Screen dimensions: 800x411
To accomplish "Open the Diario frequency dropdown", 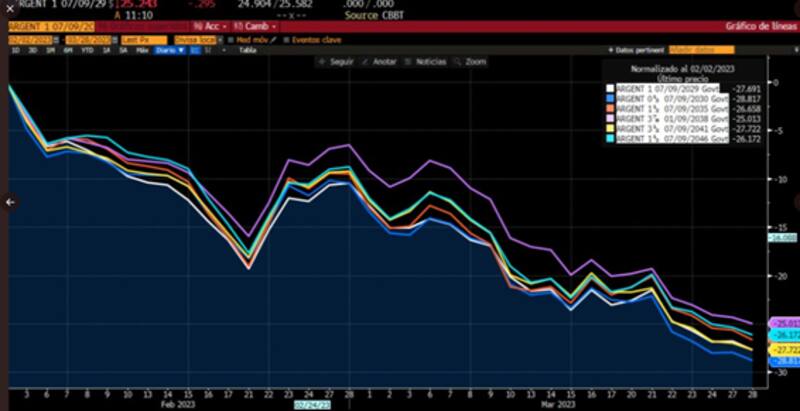I will [x=168, y=49].
